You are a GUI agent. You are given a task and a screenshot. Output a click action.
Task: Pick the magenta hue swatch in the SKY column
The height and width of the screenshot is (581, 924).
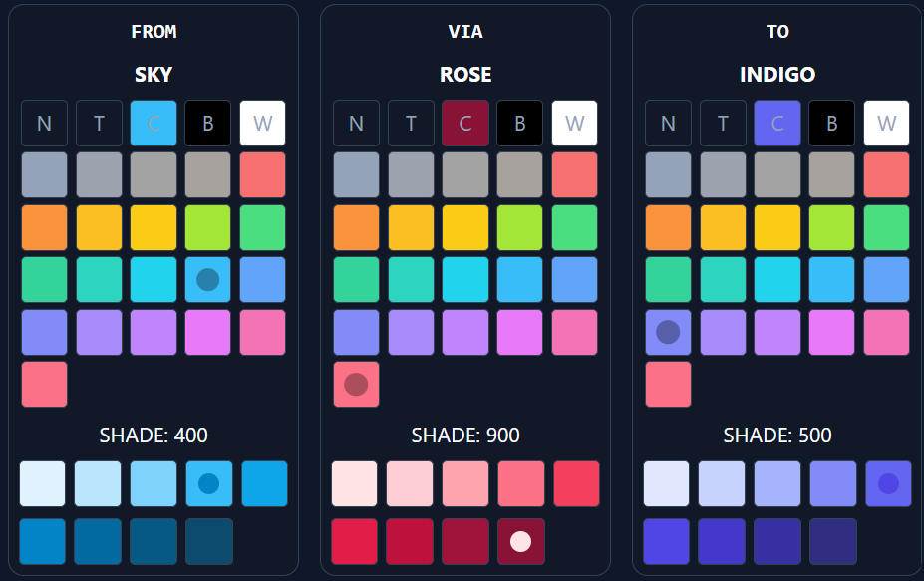(x=207, y=332)
